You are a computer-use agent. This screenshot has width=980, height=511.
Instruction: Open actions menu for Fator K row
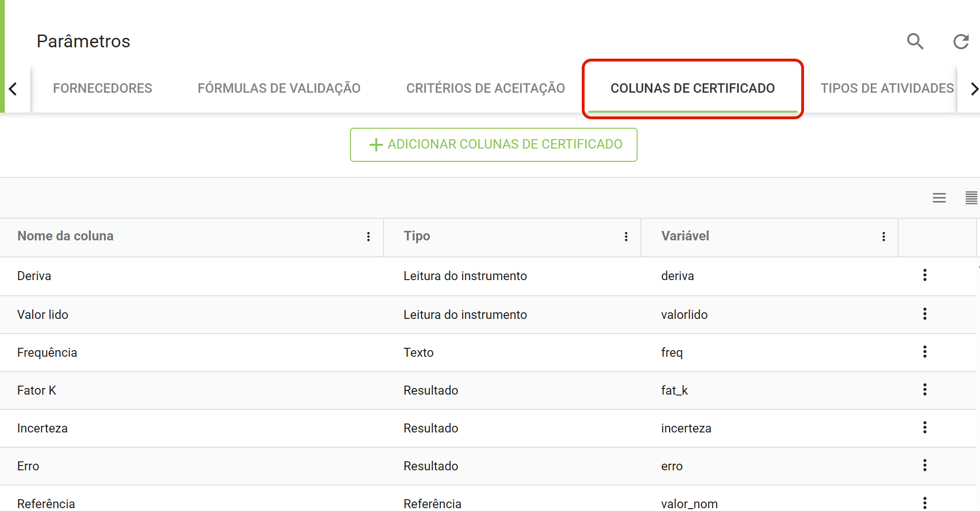925,389
